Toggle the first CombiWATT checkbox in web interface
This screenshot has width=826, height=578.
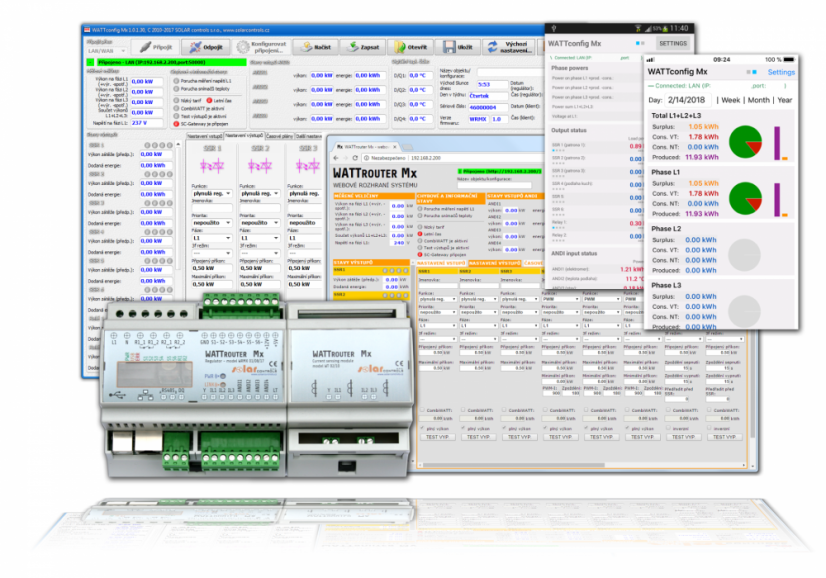(423, 410)
